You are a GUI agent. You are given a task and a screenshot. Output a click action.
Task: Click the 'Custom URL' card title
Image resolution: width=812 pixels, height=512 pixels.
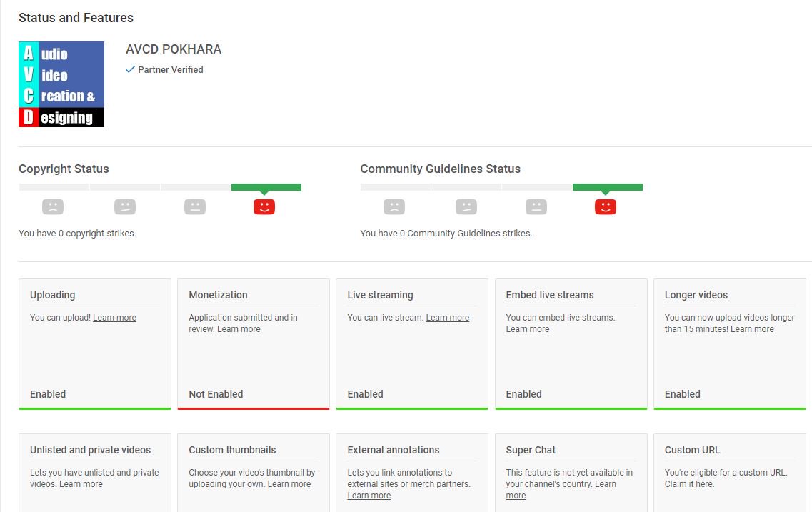(692, 450)
